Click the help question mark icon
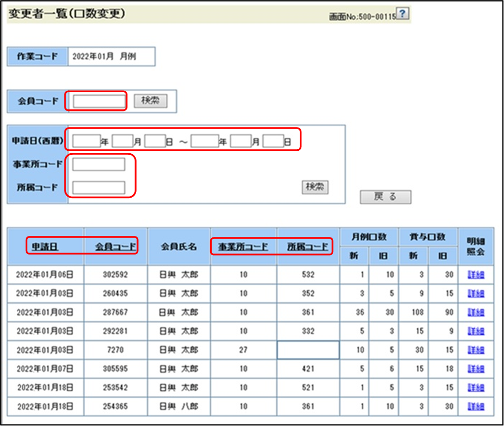This screenshot has height=426, width=504. tap(402, 14)
